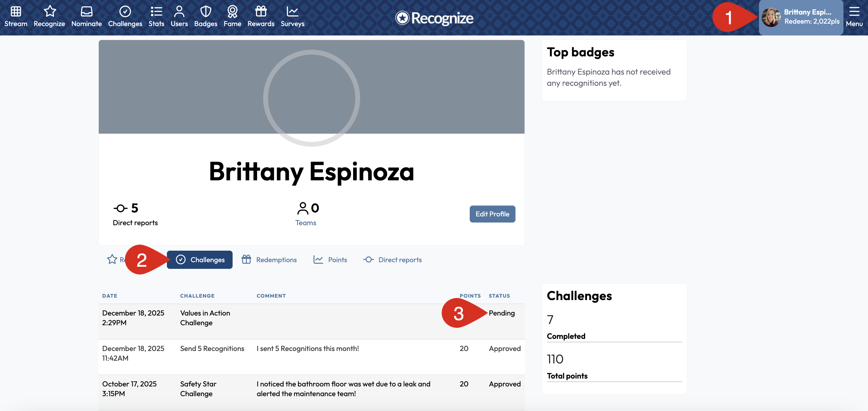Screen dimensions: 868x411
Task: Open the Fame leaderboard
Action: pyautogui.click(x=232, y=16)
